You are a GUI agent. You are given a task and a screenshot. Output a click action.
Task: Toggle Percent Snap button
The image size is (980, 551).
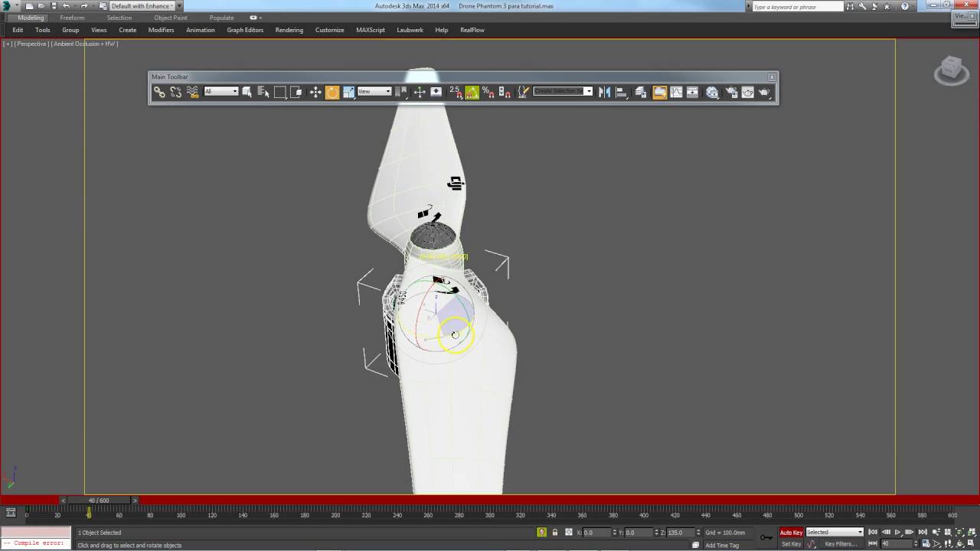pos(488,92)
